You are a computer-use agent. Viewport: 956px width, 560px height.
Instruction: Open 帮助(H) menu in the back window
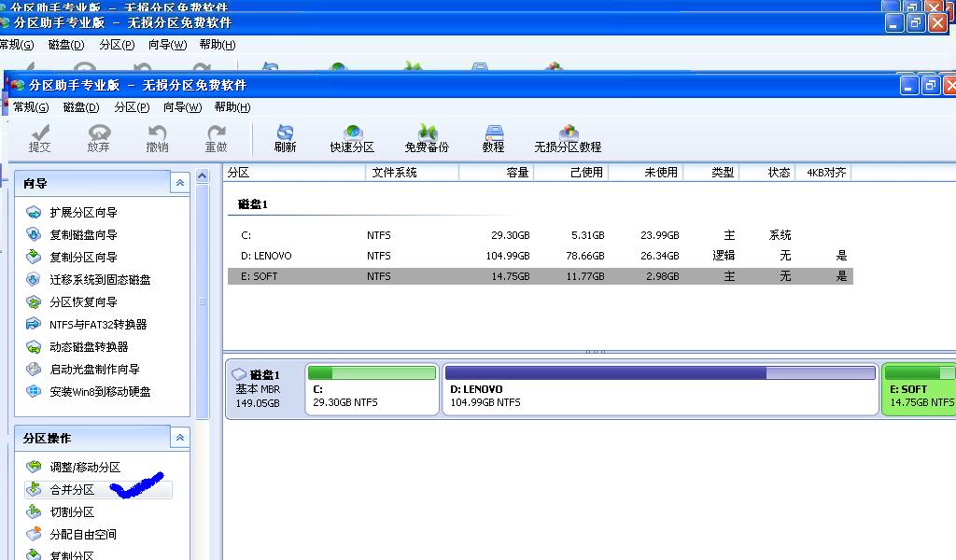point(217,45)
